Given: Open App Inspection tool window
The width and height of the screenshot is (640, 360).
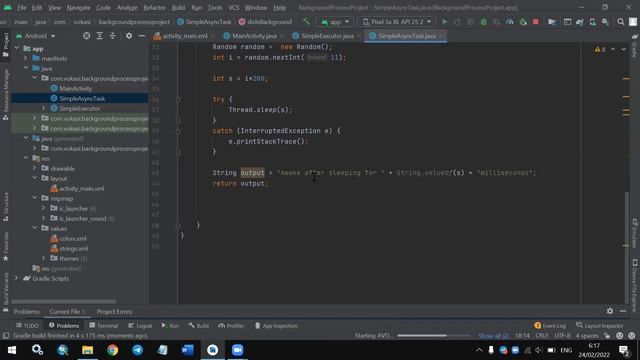Looking at the screenshot, I should [x=276, y=325].
